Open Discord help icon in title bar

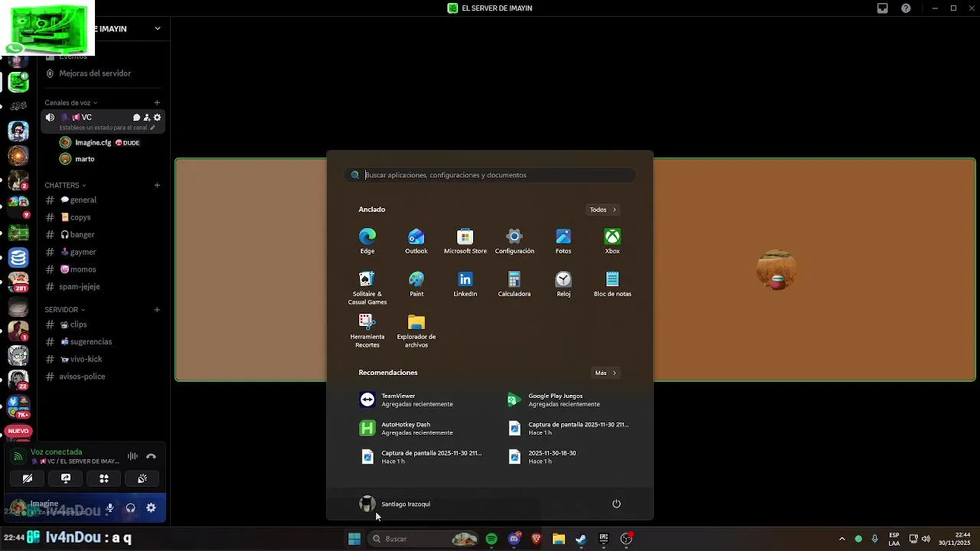tap(906, 8)
